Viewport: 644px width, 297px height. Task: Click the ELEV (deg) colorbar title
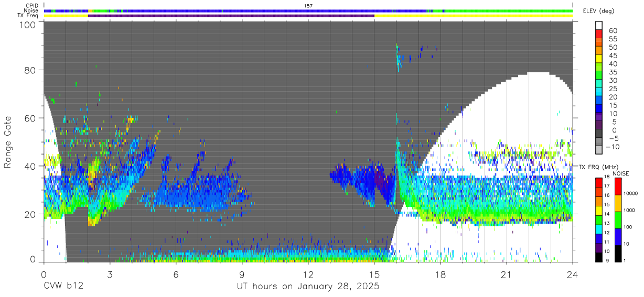[x=597, y=10]
